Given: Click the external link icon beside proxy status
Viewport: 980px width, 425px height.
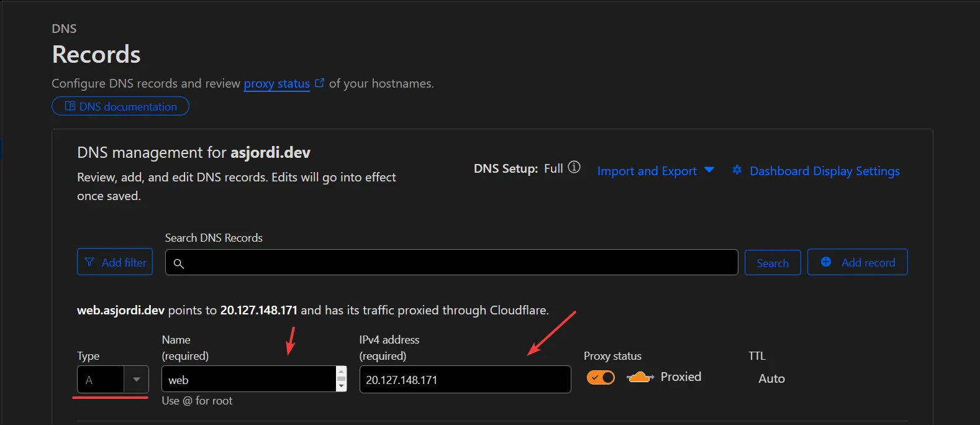Looking at the screenshot, I should pos(320,83).
